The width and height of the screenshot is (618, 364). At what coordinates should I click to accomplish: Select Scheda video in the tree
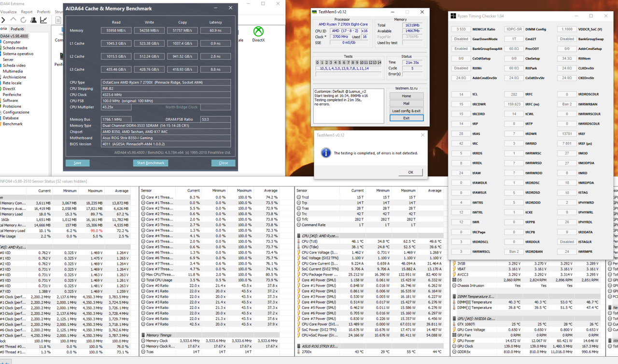pyautogui.click(x=14, y=65)
